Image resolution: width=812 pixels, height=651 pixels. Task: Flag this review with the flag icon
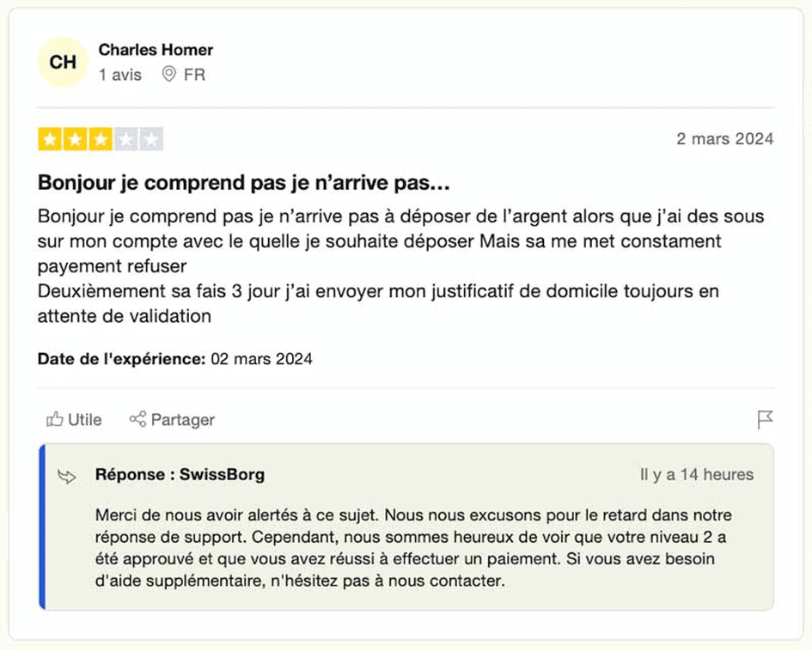(765, 420)
